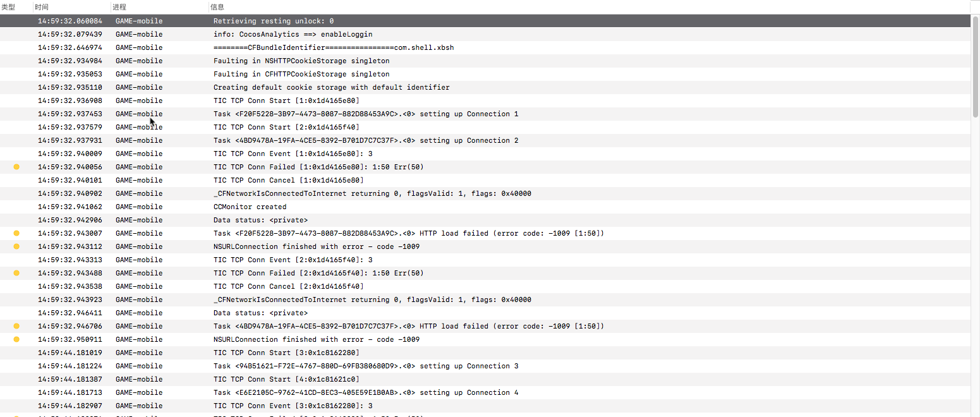Click the 进程 column header
980x417 pixels.
click(x=119, y=7)
